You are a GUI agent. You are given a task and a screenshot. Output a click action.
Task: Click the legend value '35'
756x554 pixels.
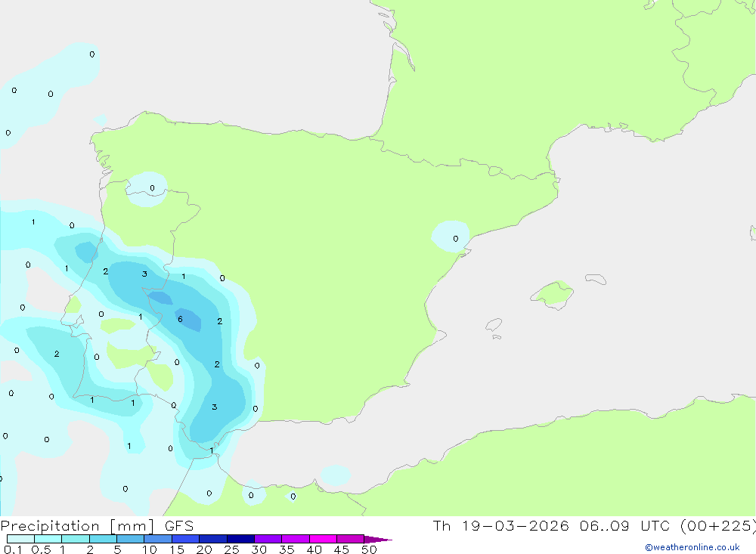(x=287, y=549)
